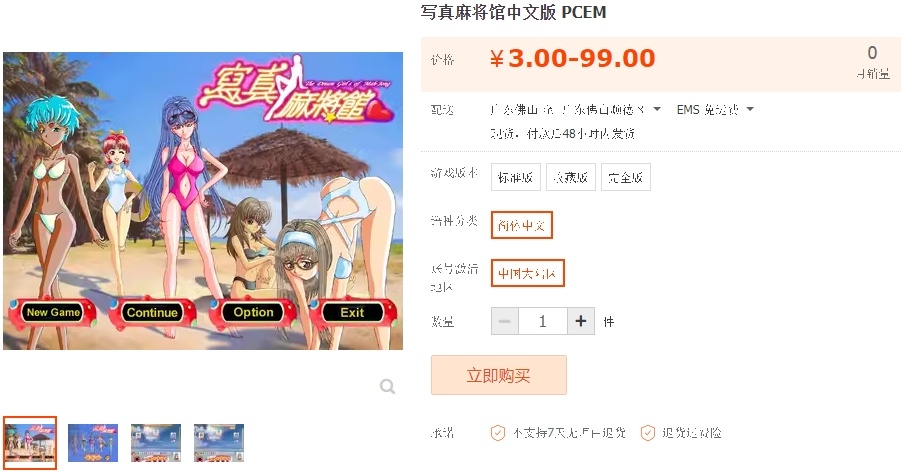Click the return shipping insurance shield icon
The height and width of the screenshot is (475, 904).
pos(648,432)
